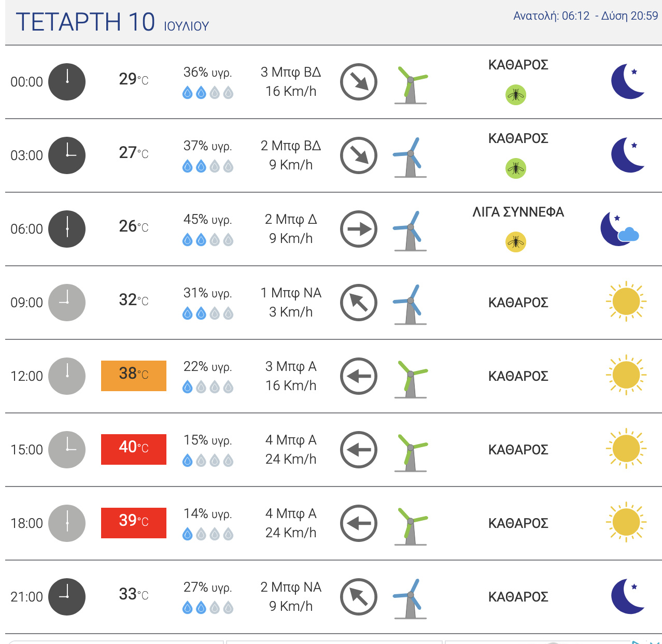
Task: Click the wind direction arrow at 21:00
Action: pyautogui.click(x=359, y=597)
